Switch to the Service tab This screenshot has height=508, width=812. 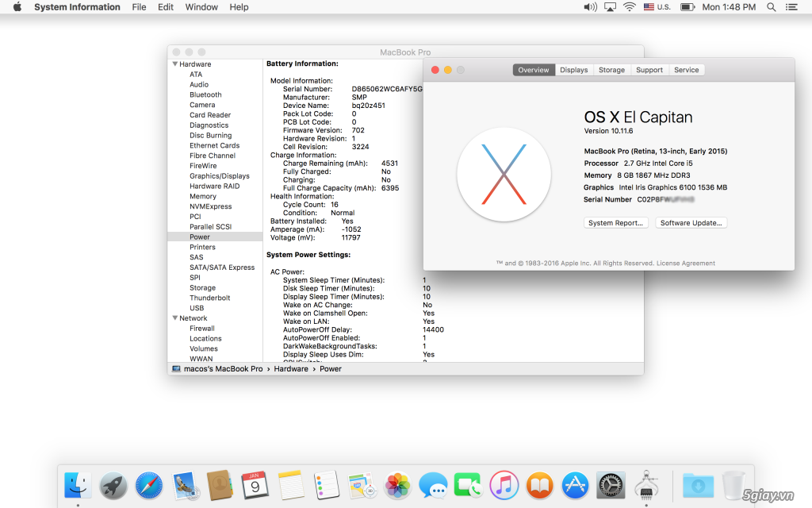pos(686,70)
